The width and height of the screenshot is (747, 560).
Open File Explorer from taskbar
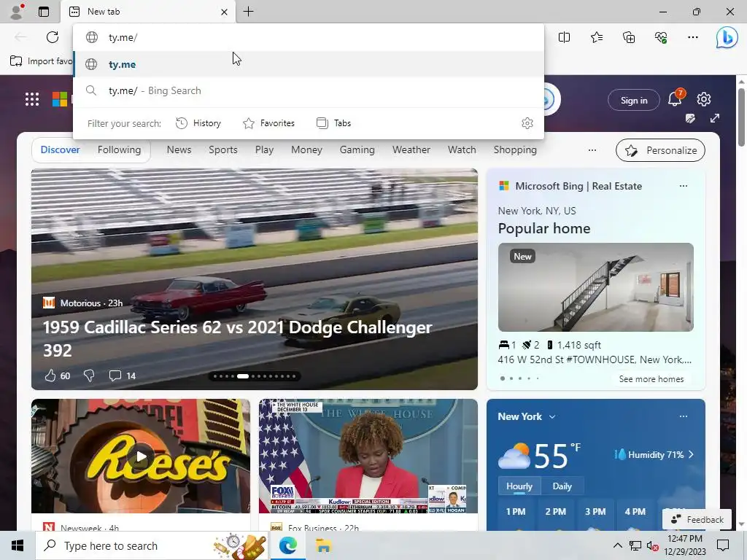(323, 545)
